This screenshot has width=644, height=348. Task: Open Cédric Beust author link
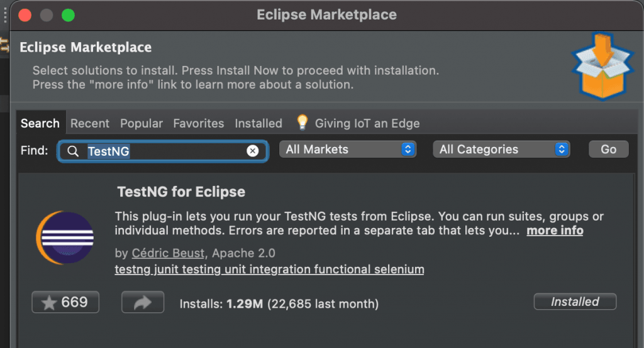(169, 253)
